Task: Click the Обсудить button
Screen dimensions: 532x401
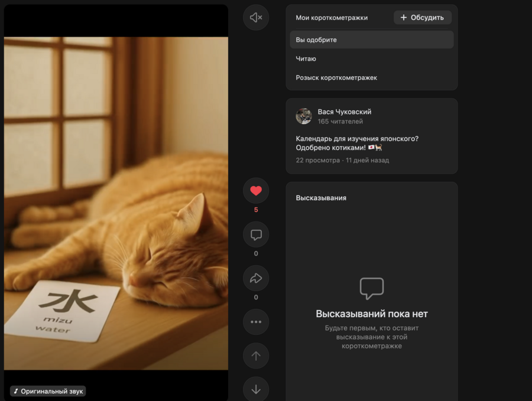Action: [423, 17]
